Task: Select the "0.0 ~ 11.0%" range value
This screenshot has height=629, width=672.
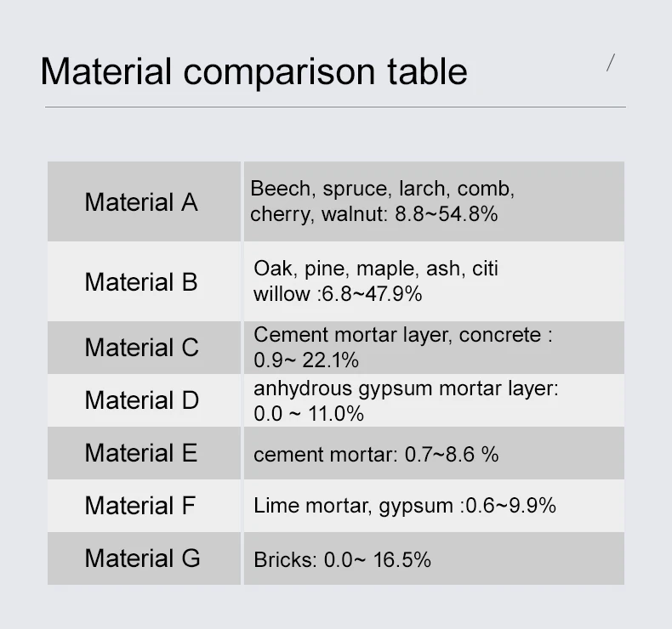Action: (x=309, y=414)
